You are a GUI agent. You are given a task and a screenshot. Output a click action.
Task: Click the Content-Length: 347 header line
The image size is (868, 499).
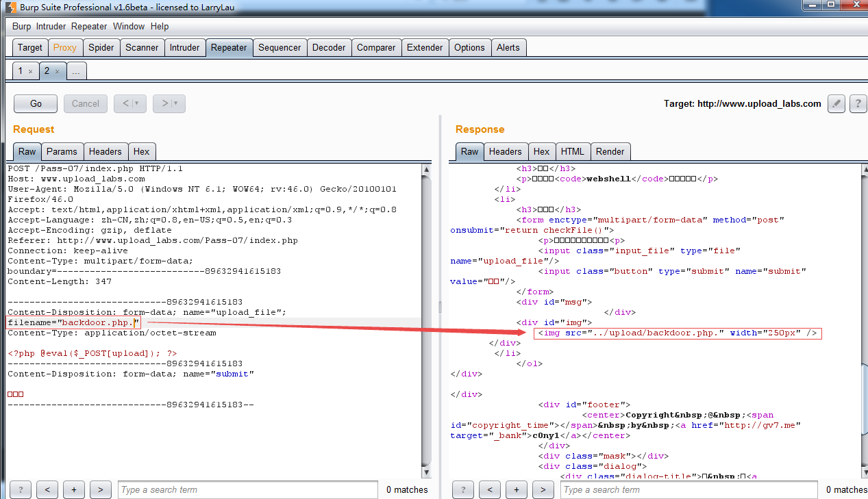pos(60,281)
